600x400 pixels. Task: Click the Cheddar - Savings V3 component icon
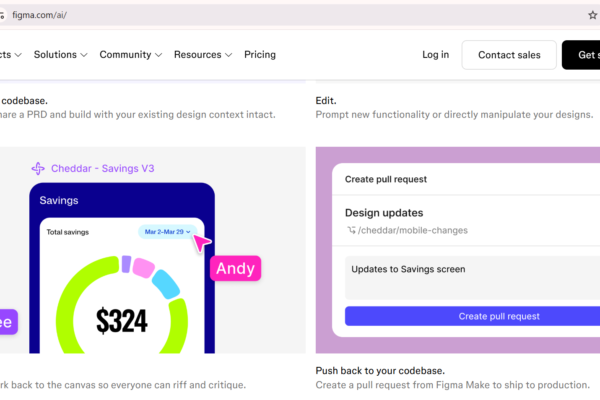pos(38,168)
